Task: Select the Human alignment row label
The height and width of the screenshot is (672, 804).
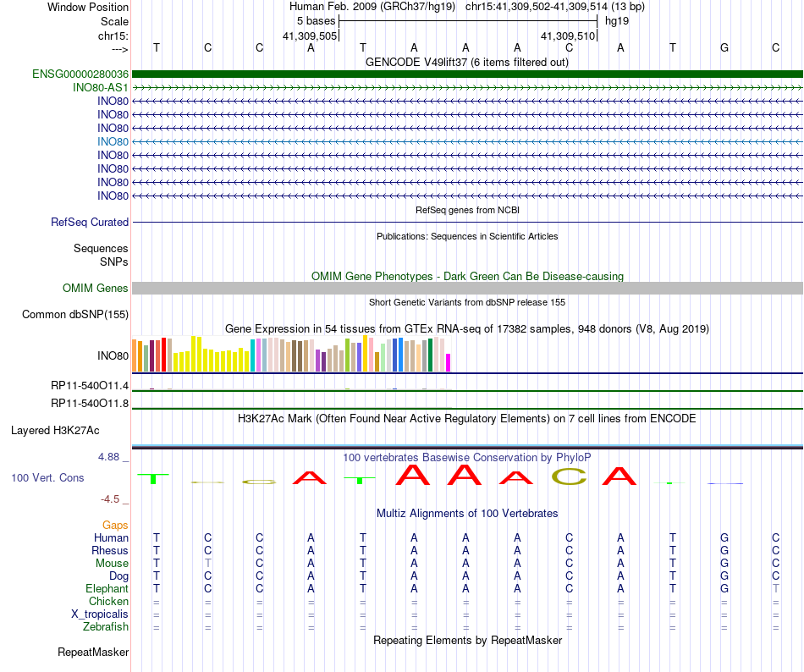Action: pos(111,537)
